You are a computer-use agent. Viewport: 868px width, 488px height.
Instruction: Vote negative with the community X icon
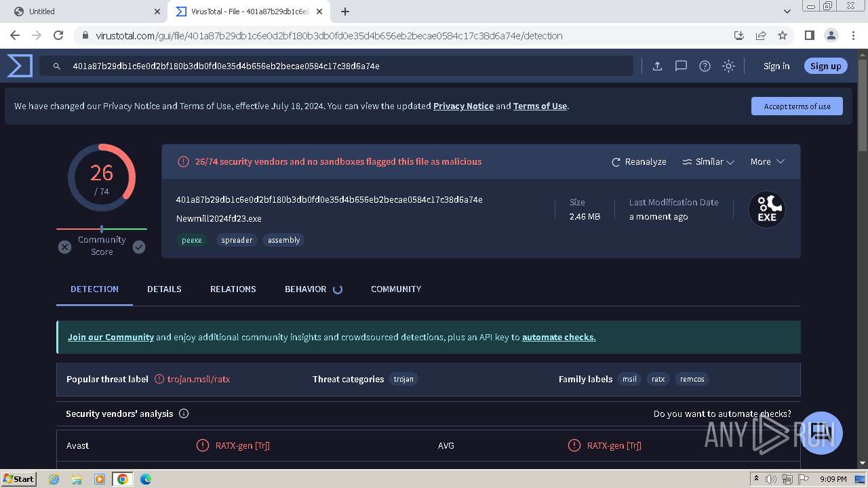tap(64, 247)
